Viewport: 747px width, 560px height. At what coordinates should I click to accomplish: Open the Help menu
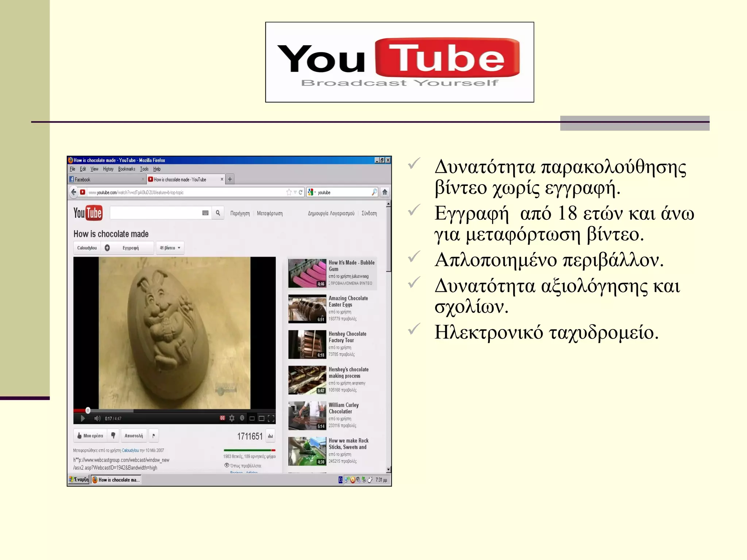157,169
